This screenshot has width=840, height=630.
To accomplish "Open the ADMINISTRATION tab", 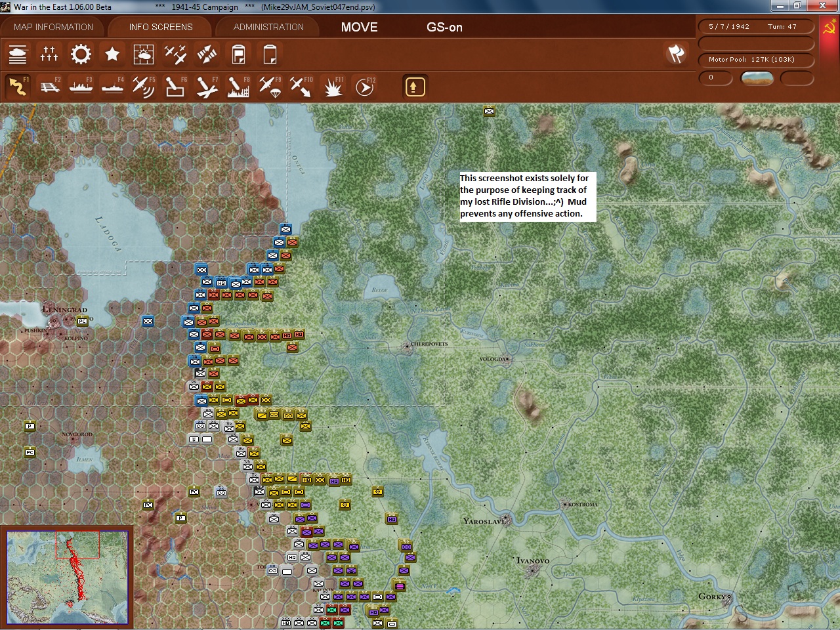I will [x=268, y=27].
